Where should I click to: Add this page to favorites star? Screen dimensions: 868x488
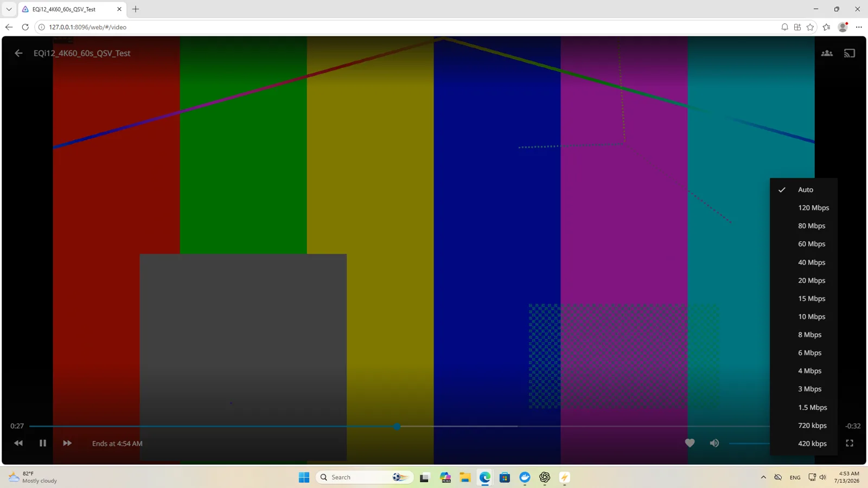[x=810, y=27]
